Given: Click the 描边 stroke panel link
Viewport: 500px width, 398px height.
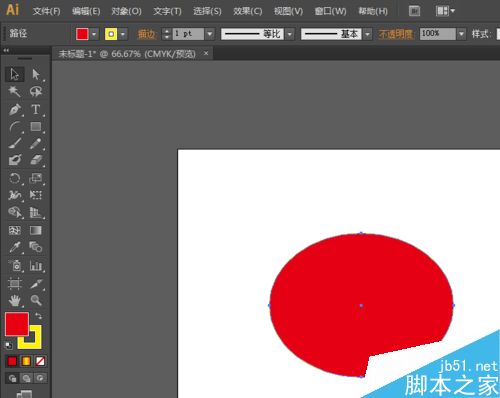Looking at the screenshot, I should [x=147, y=34].
